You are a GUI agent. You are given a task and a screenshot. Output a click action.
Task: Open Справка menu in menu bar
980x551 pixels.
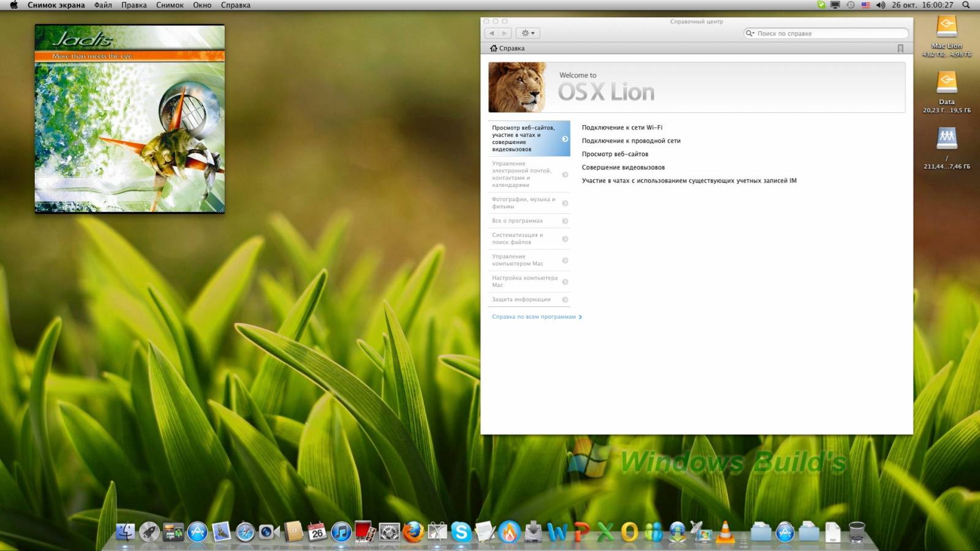(236, 5)
